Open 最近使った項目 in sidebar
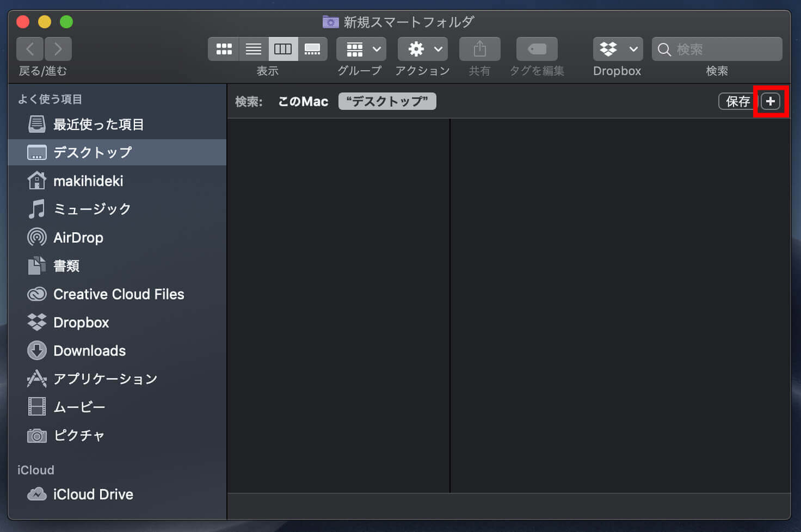Viewport: 801px width, 532px height. click(117, 125)
